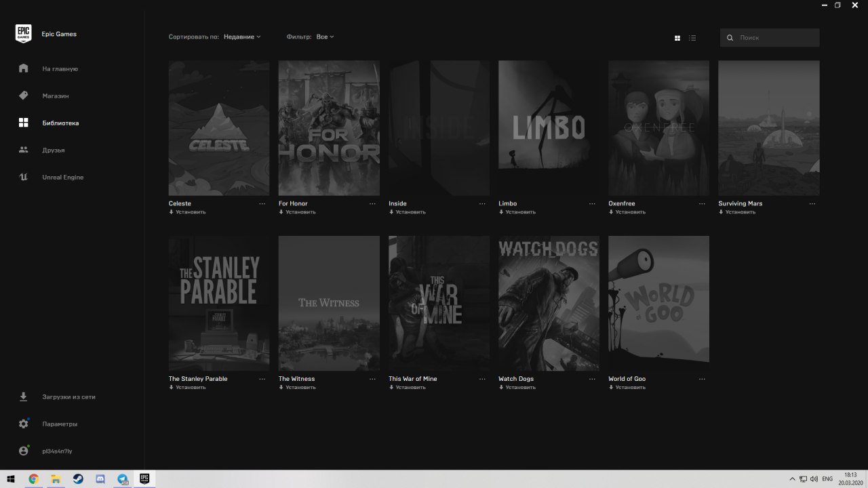Open Surviving Mars three-dot options menu
868x488 pixels.
[812, 203]
